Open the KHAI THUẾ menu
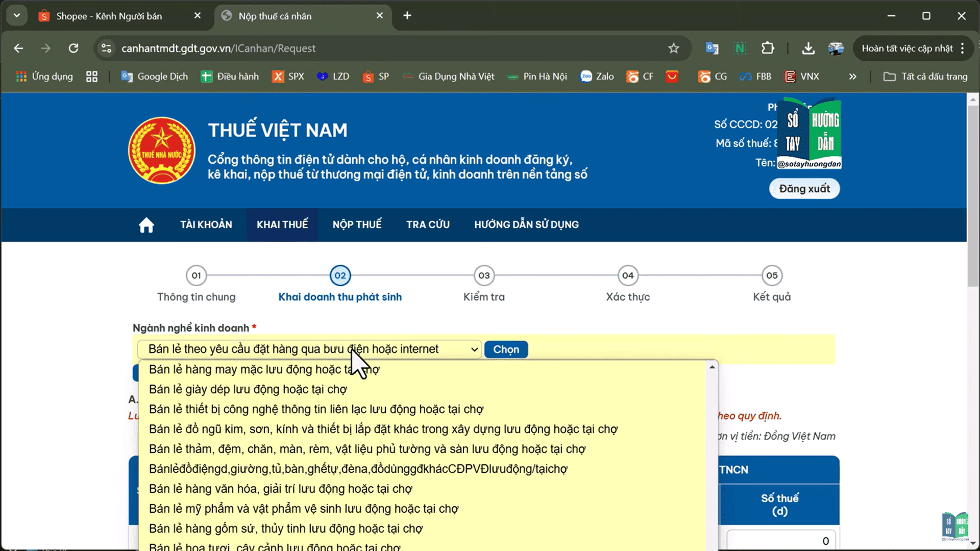Screen dimensions: 980x551 (282, 224)
